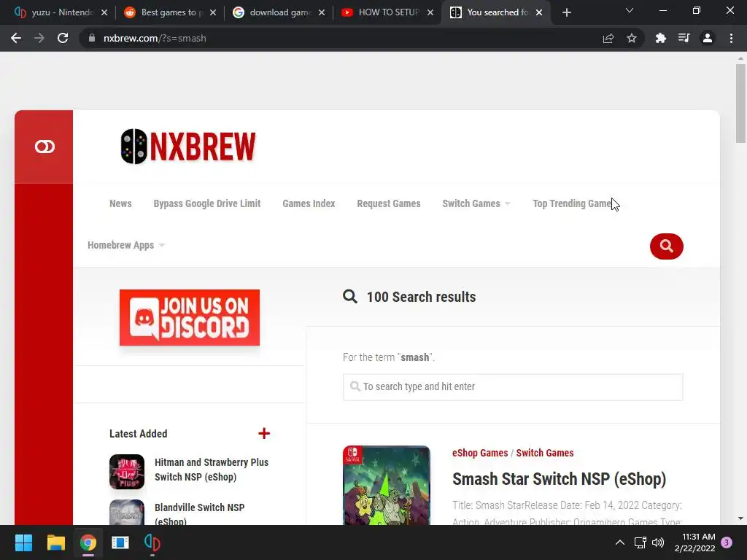Image resolution: width=747 pixels, height=560 pixels.
Task: Open Hitman and Strawberry Plus link
Action: click(x=212, y=470)
